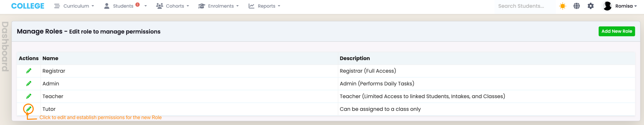Open the Reports menu
The image size is (644, 125).
coord(264,6)
